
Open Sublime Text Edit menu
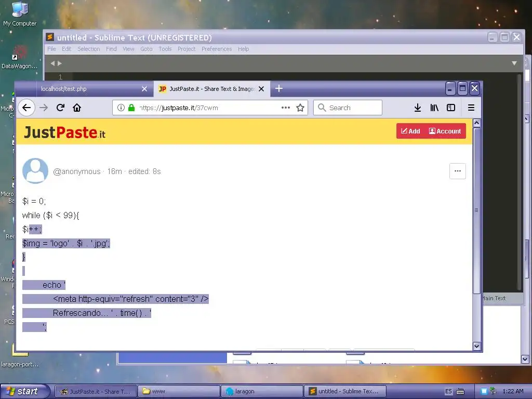66,49
